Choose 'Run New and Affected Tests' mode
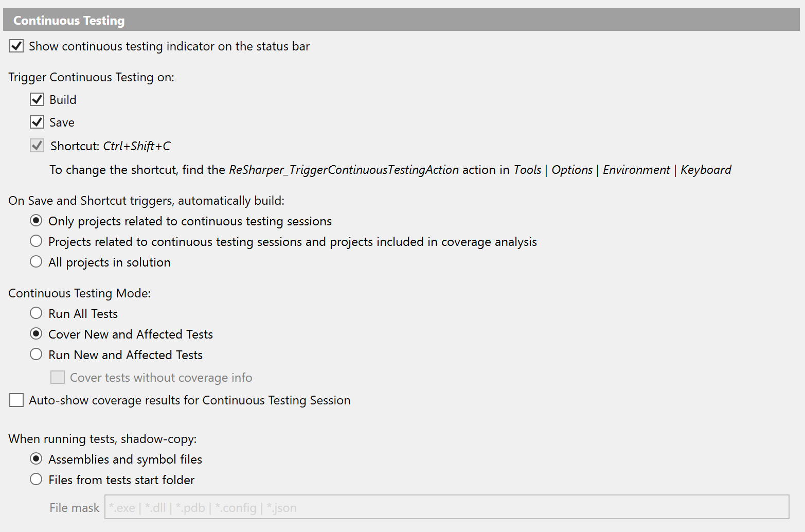 pos(36,354)
